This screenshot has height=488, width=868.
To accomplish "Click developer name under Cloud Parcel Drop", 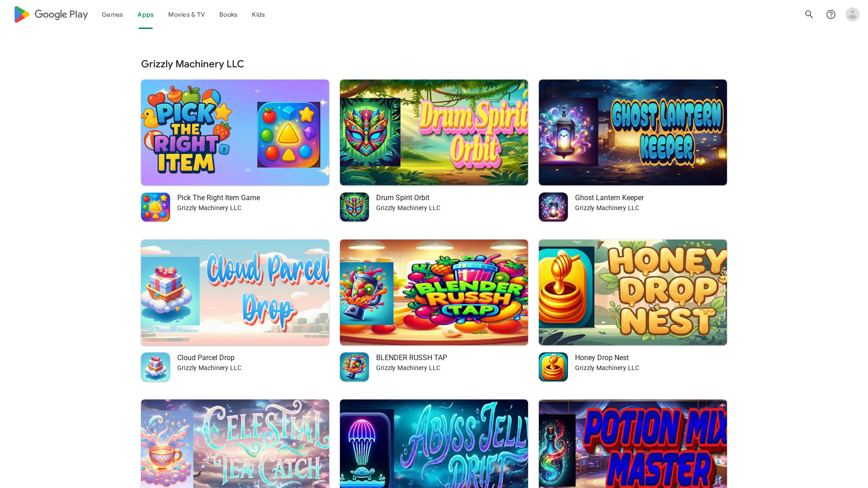I will coord(209,368).
